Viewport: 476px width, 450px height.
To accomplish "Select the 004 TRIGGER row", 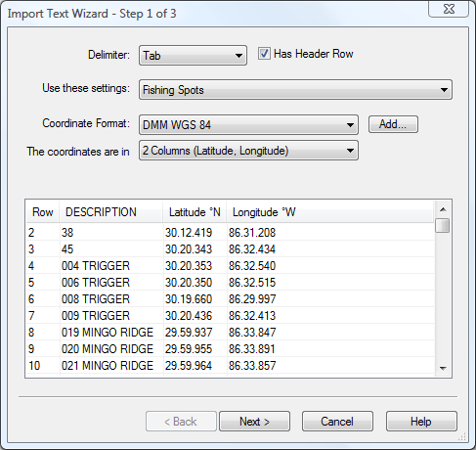I will click(x=230, y=266).
